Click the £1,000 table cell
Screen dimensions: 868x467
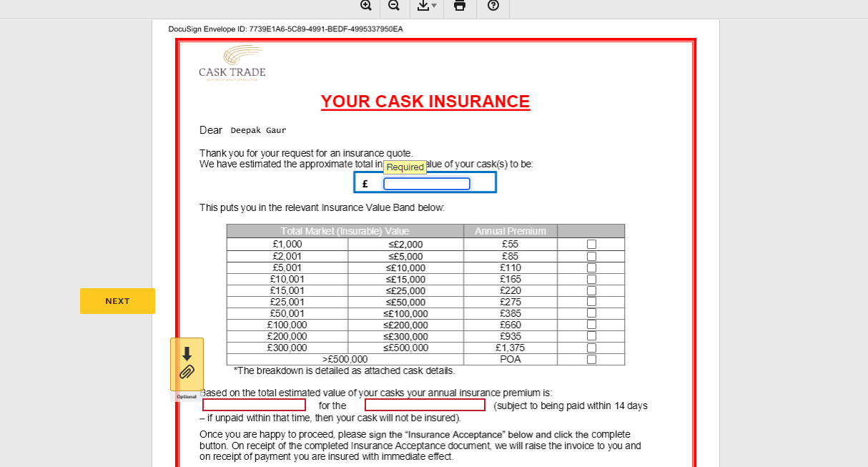[287, 245]
